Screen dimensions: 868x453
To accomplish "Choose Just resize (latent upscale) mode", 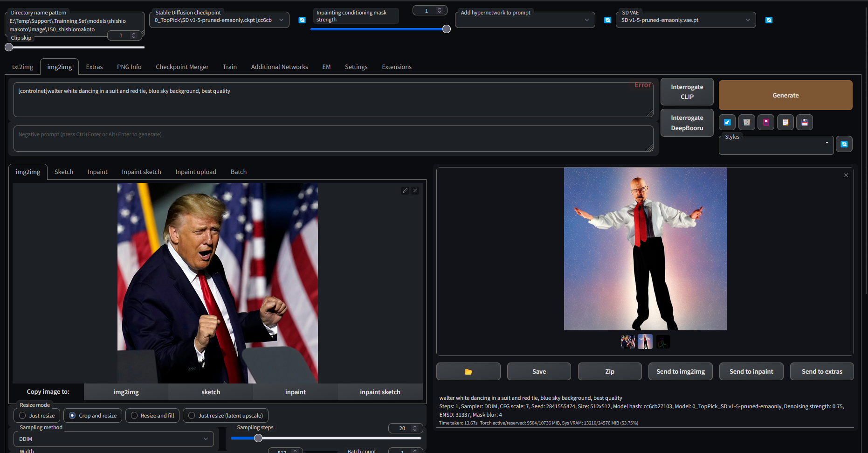I will [x=226, y=415].
